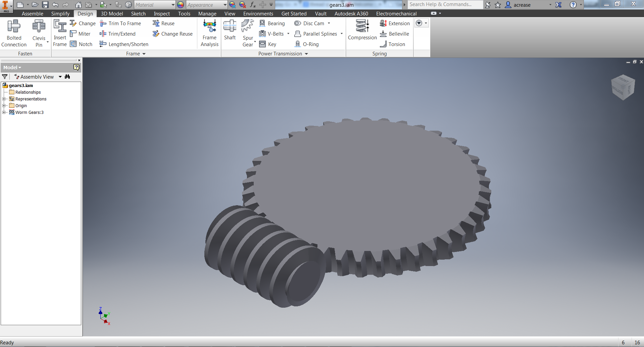Click the ViewCube in the viewport
This screenshot has width=644, height=347.
[x=623, y=87]
